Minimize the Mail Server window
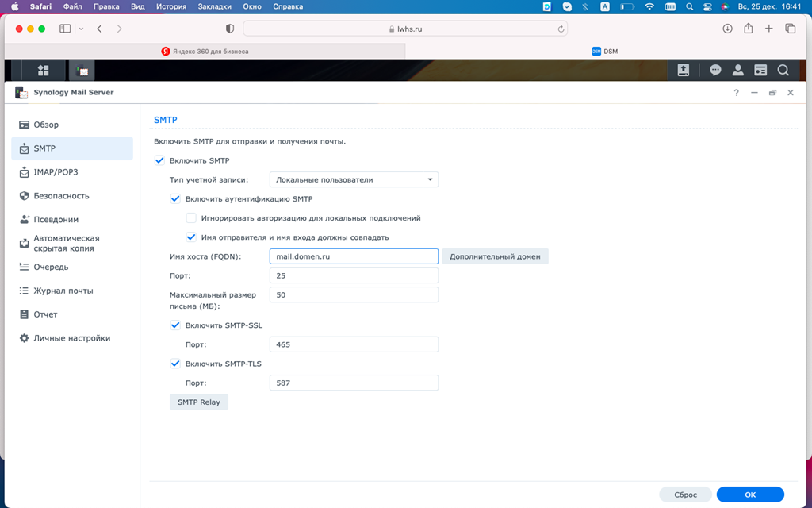 [x=754, y=92]
